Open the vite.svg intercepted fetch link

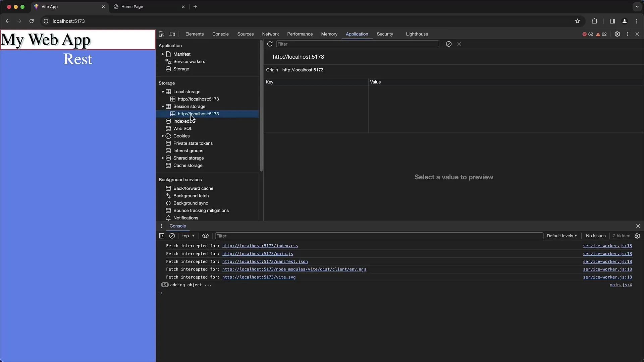(x=259, y=277)
